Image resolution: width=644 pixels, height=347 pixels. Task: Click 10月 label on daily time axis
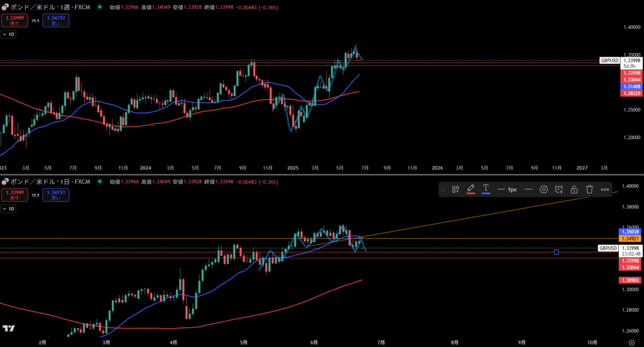point(592,343)
